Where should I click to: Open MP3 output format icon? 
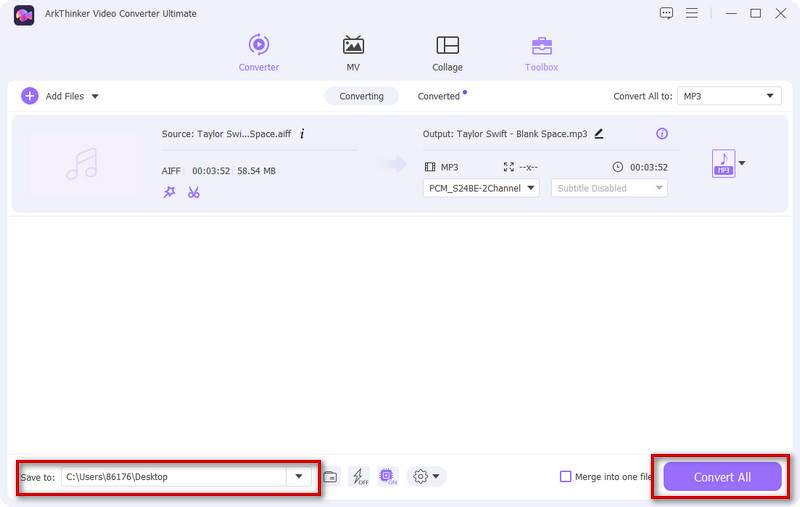pyautogui.click(x=723, y=163)
